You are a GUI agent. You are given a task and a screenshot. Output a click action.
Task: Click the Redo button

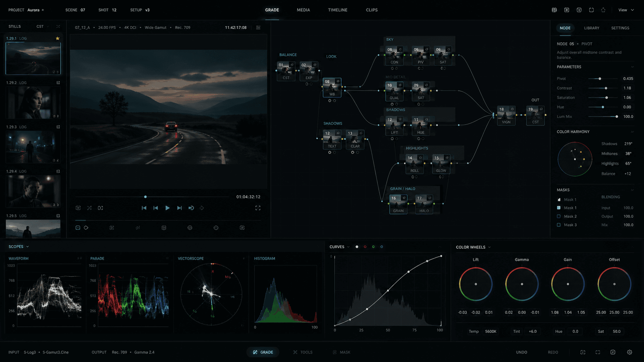(x=553, y=352)
